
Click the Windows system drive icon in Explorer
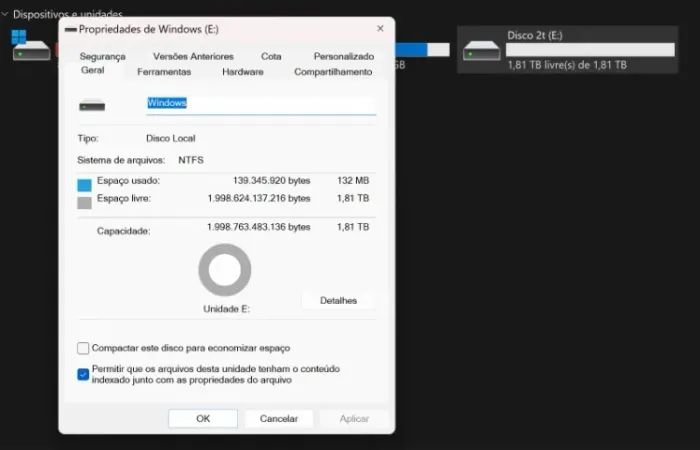(30, 45)
